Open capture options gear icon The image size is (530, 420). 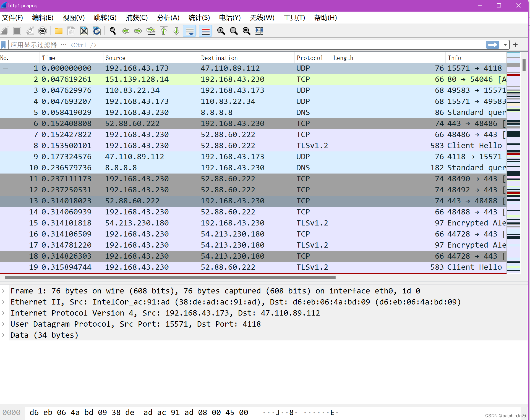click(43, 31)
